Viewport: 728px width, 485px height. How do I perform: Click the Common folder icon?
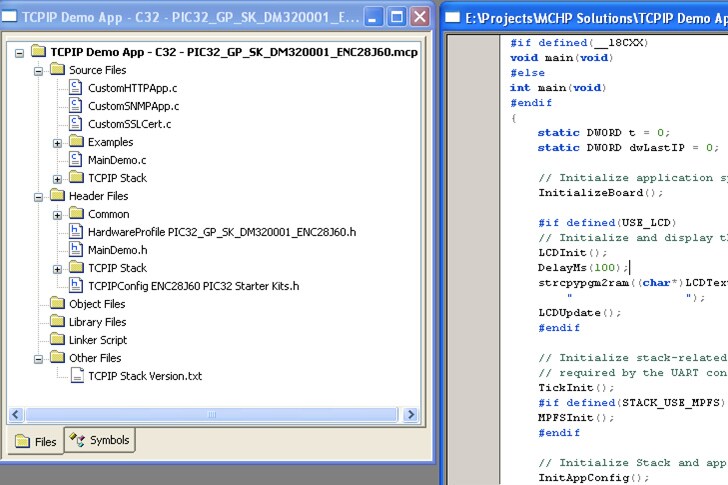point(76,213)
